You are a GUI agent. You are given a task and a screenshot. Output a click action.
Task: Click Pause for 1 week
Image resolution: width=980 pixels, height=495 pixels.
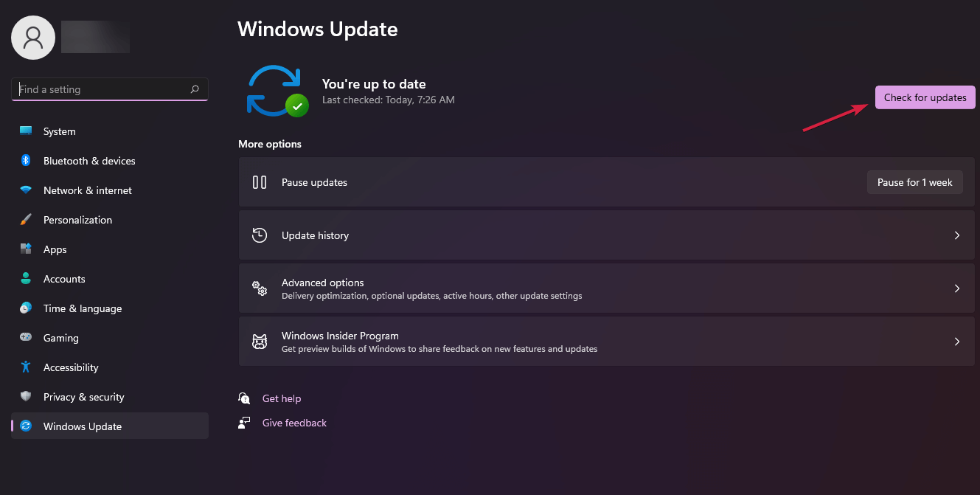tap(914, 181)
